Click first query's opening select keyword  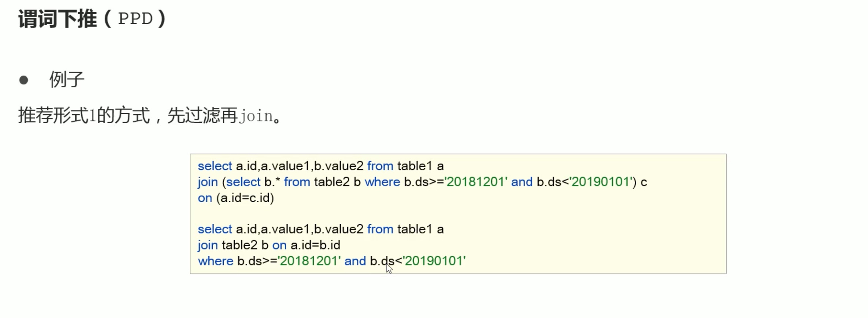pyautogui.click(x=215, y=166)
